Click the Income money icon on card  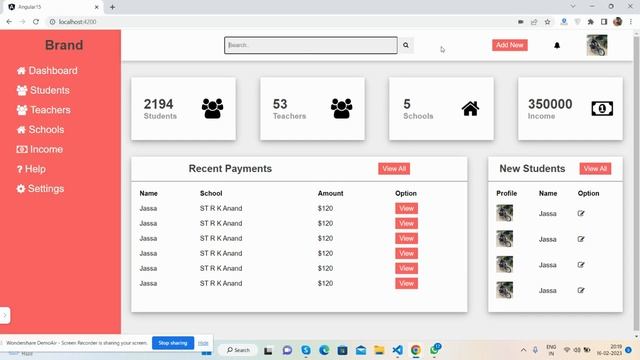pyautogui.click(x=602, y=109)
